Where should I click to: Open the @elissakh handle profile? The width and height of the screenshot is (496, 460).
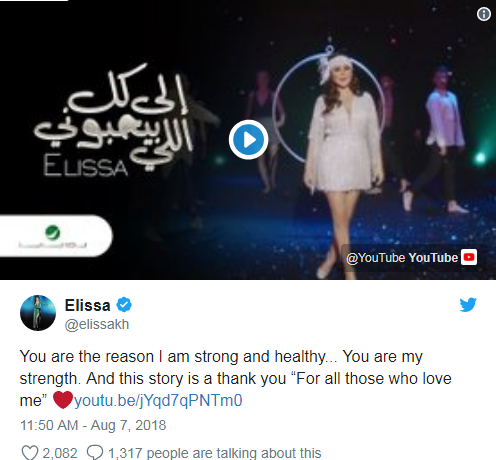click(x=97, y=324)
